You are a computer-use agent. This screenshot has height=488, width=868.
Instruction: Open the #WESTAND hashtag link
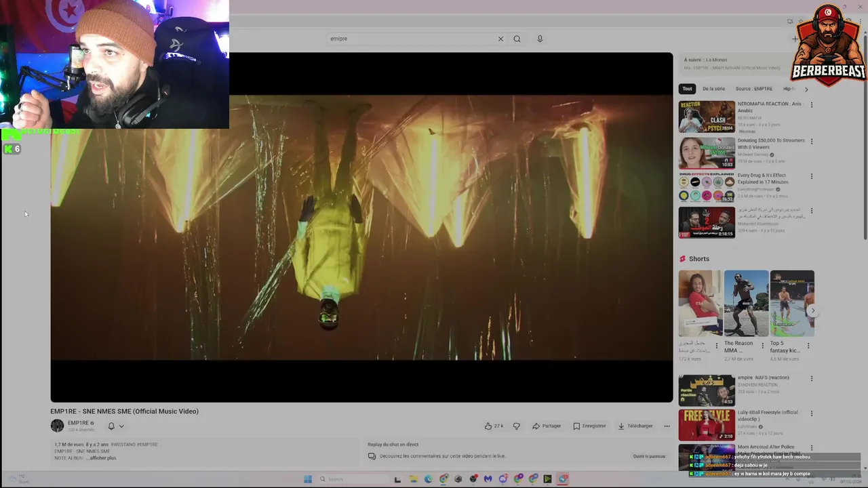[123, 445]
